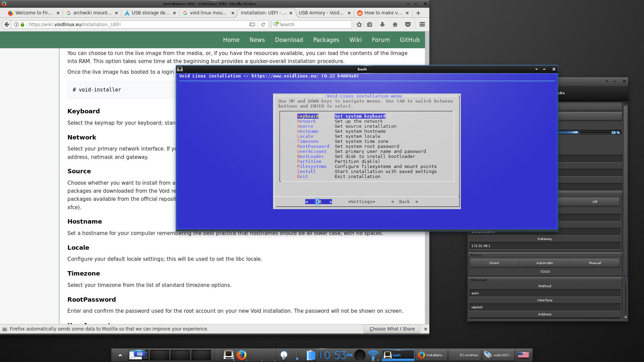Select Exit in installer menu
The image size is (644, 362).
tap(302, 177)
